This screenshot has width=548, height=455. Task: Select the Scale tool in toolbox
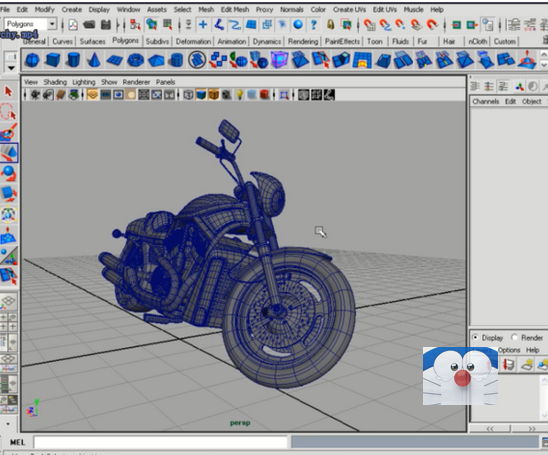coord(9,194)
